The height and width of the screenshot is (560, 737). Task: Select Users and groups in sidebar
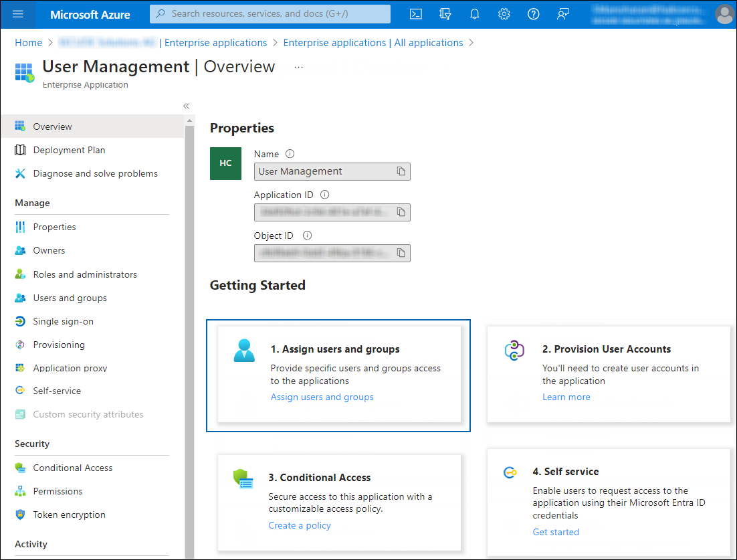coord(70,298)
